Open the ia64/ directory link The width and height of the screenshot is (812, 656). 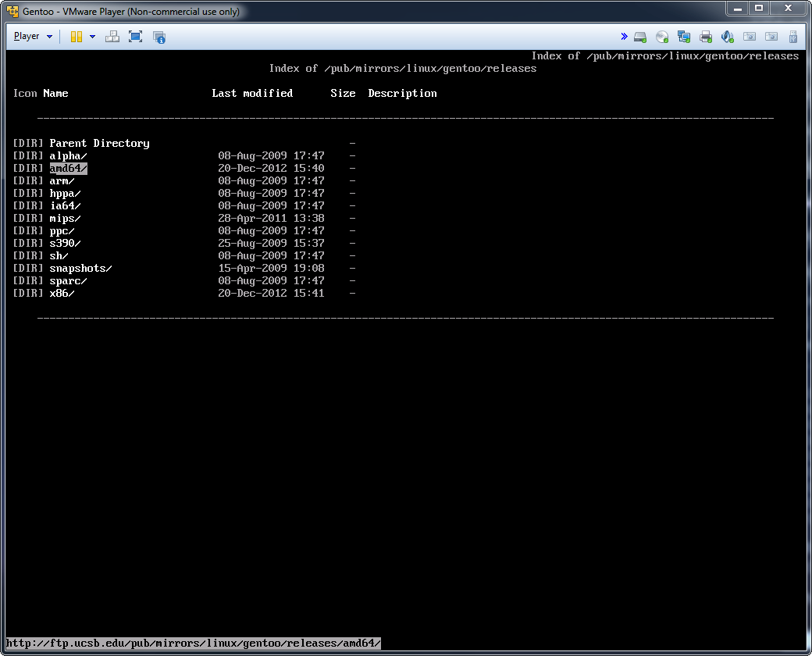66,205
